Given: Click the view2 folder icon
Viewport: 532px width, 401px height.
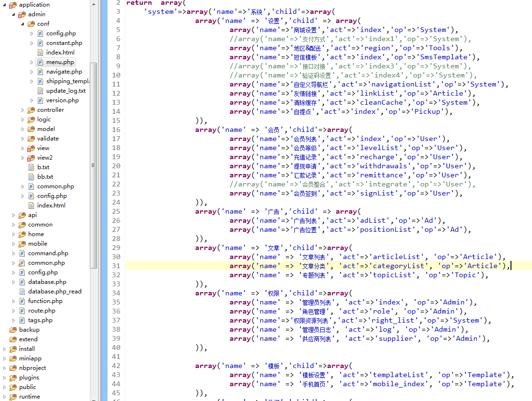Looking at the screenshot, I should click(31, 158).
